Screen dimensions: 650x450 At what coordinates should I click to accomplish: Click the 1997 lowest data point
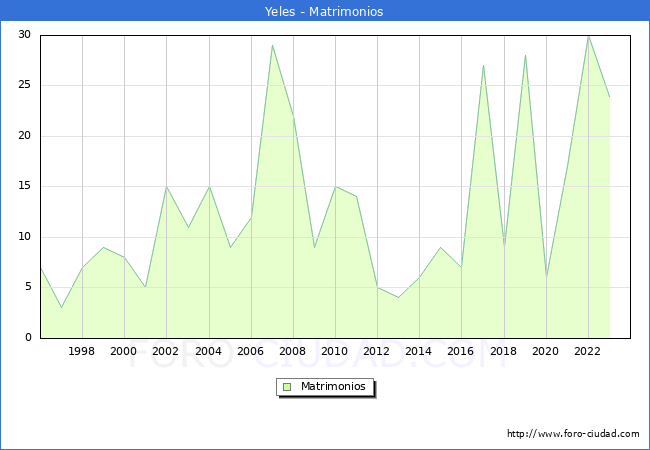click(61, 307)
